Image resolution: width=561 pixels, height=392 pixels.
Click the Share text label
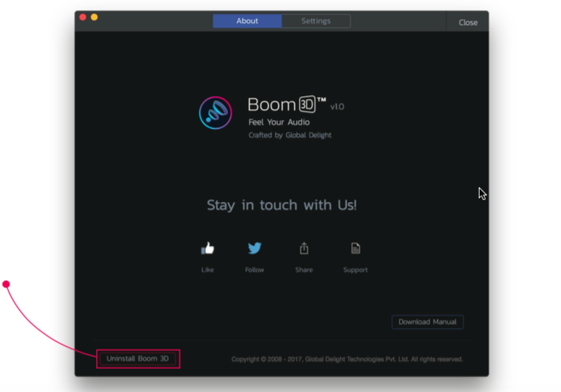[x=304, y=270]
